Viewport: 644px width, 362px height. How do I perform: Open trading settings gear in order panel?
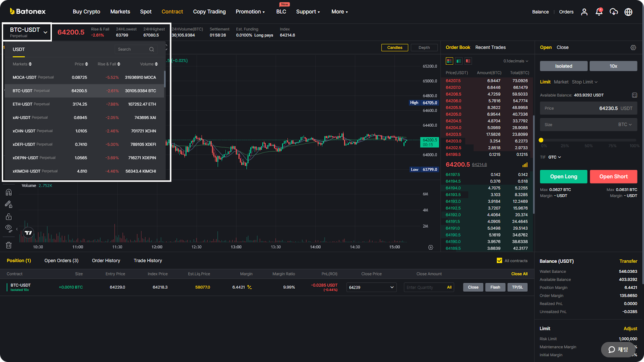point(633,47)
